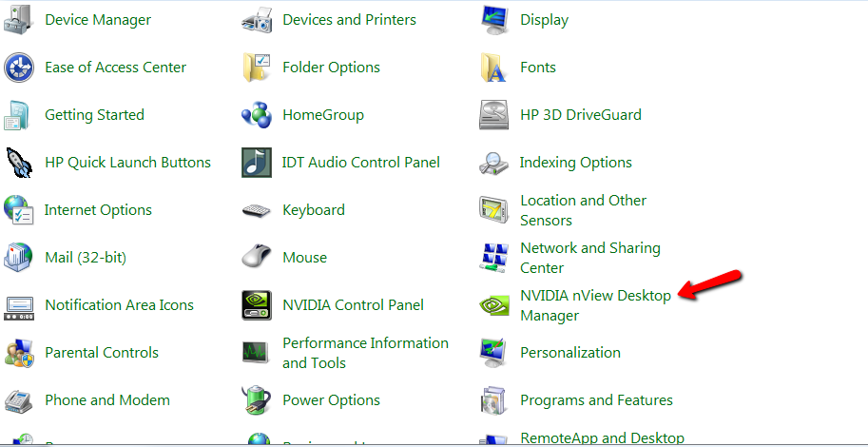Click the Programs and Features link
The width and height of the screenshot is (868, 447).
[x=597, y=401]
